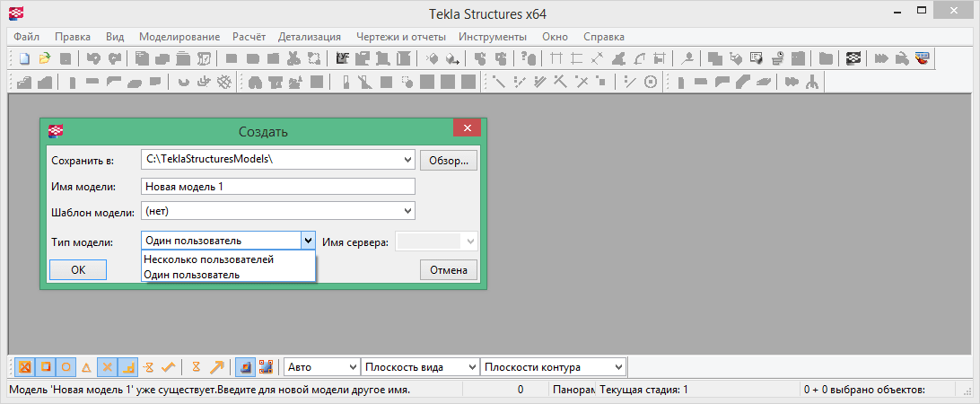980x404 pixels.
Task: Click the triple arrow icon in top toolbar
Action: click(x=881, y=58)
